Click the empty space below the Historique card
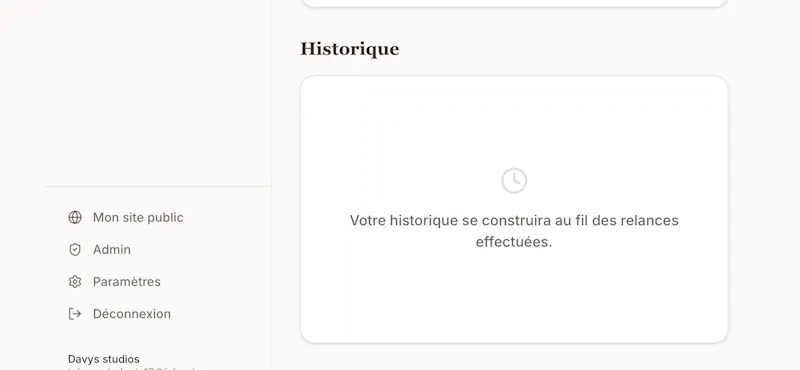Screen dimensions: 800x370 tap(514, 357)
